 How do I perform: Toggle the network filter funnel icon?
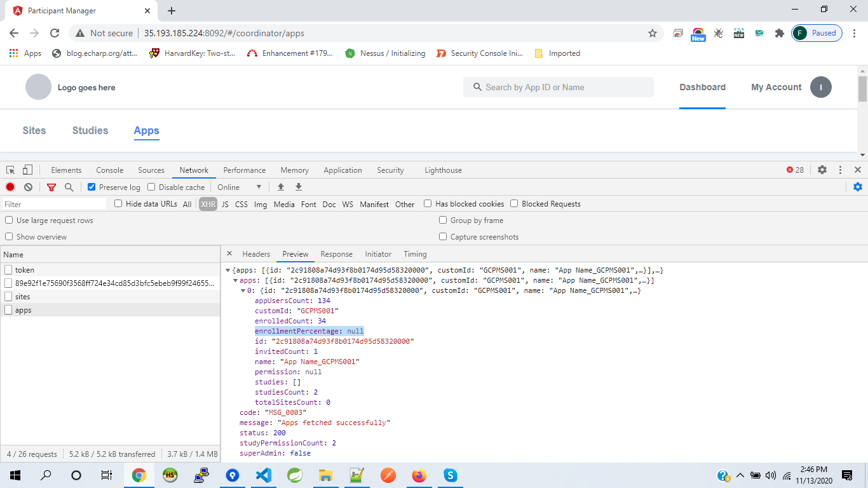[x=51, y=187]
